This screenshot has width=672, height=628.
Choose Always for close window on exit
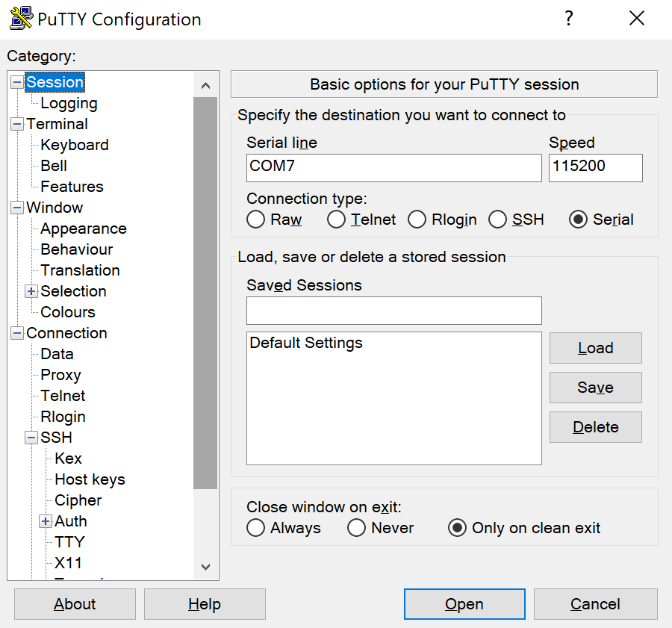[x=255, y=528]
